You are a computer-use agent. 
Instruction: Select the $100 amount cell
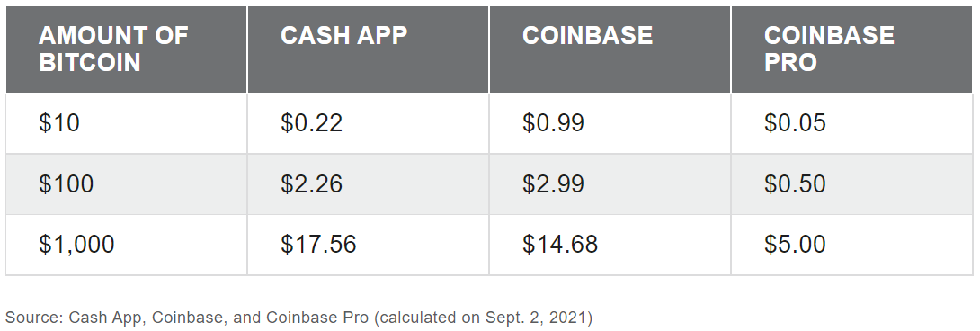tap(127, 184)
